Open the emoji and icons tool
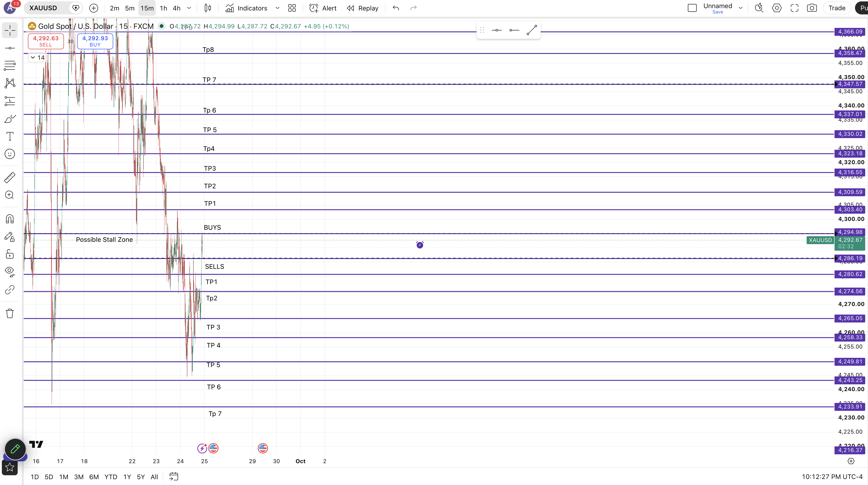This screenshot has height=485, width=868. point(10,154)
